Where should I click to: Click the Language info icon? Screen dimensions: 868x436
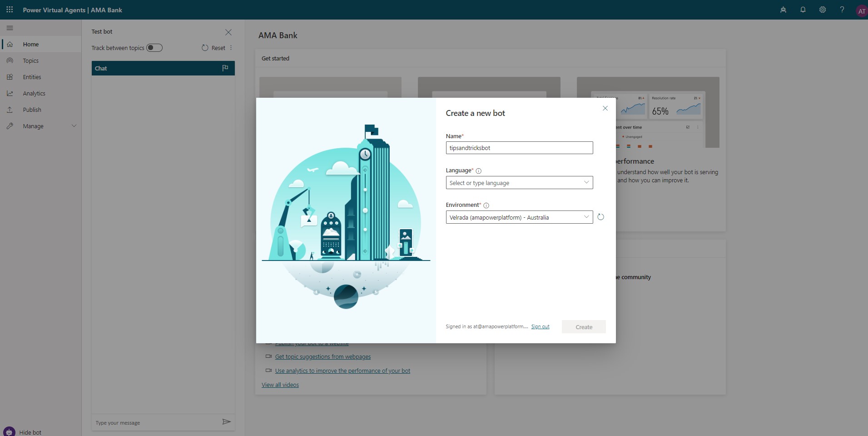tap(478, 171)
